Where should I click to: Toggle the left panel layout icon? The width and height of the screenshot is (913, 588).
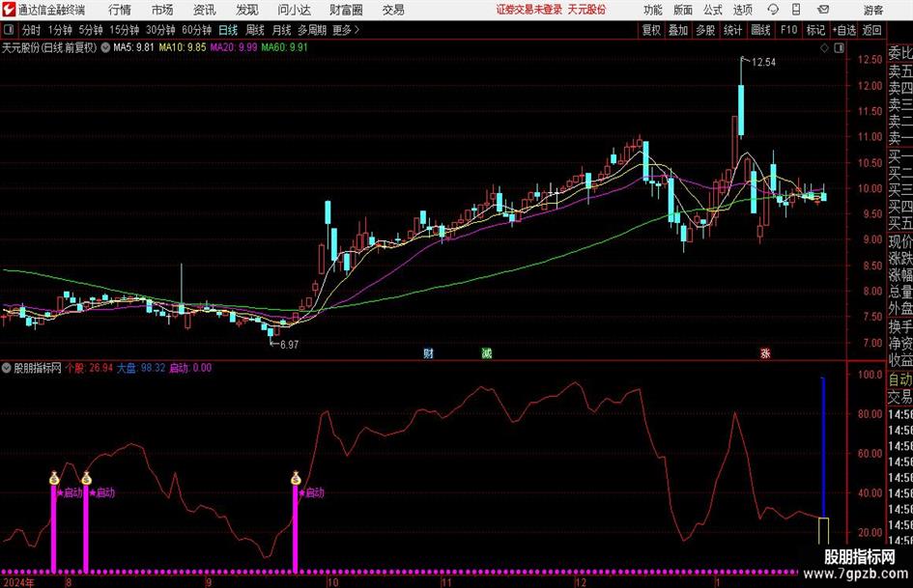9,30
